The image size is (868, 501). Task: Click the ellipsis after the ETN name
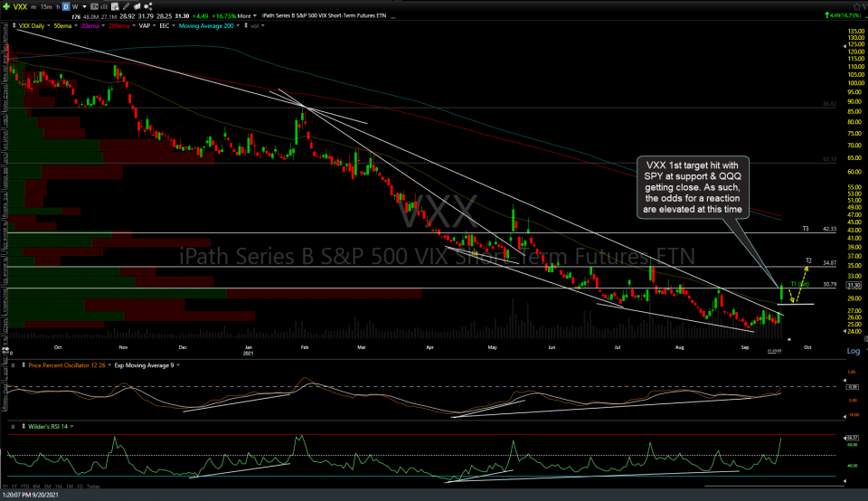pos(393,16)
